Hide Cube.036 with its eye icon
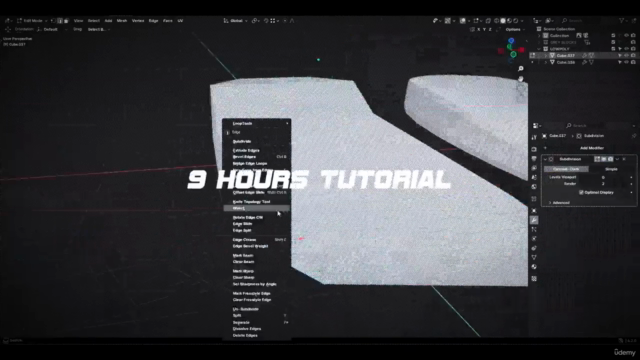The width and height of the screenshot is (640, 360). click(626, 62)
